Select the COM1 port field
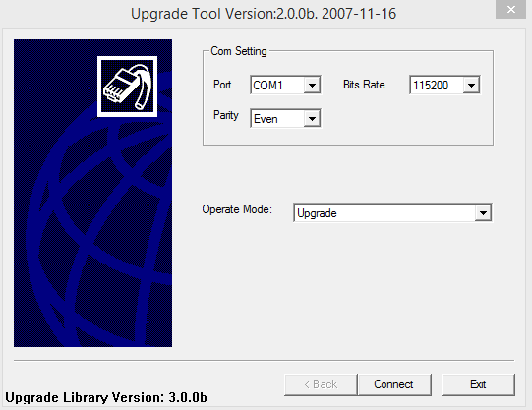The width and height of the screenshot is (532, 410). coord(285,86)
